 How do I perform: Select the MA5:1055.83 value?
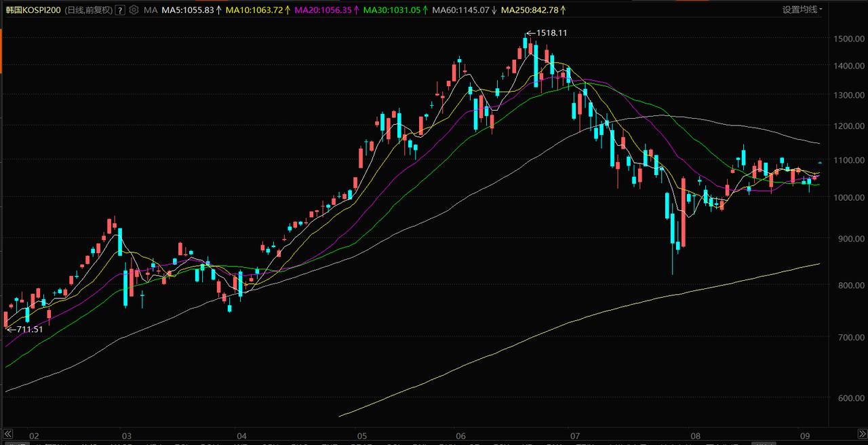click(188, 10)
